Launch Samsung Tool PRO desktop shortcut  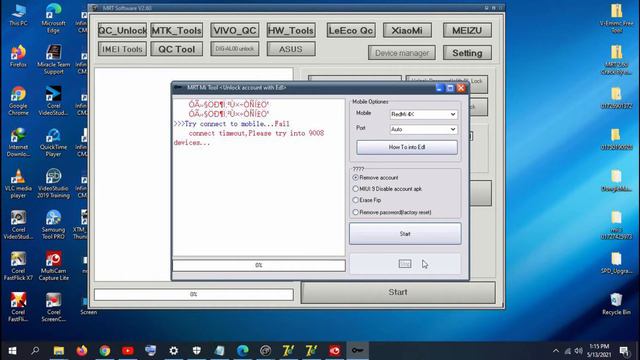coord(53,224)
